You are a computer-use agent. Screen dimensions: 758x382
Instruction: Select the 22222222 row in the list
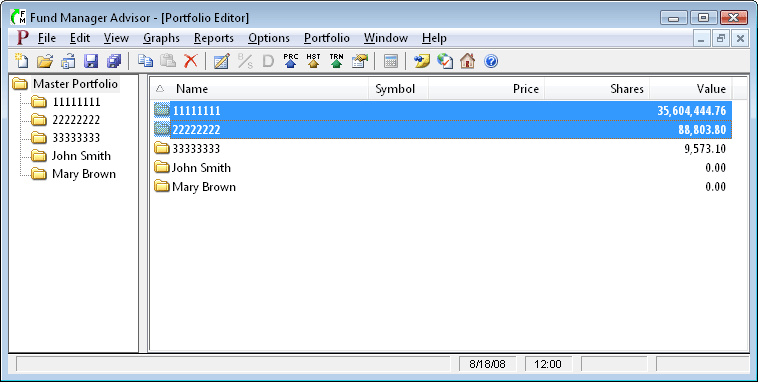click(442, 130)
